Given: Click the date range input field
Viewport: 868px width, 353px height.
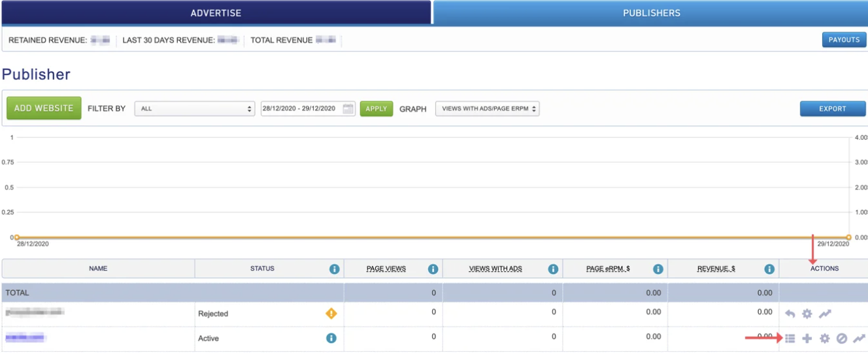Looking at the screenshot, I should tap(301, 109).
